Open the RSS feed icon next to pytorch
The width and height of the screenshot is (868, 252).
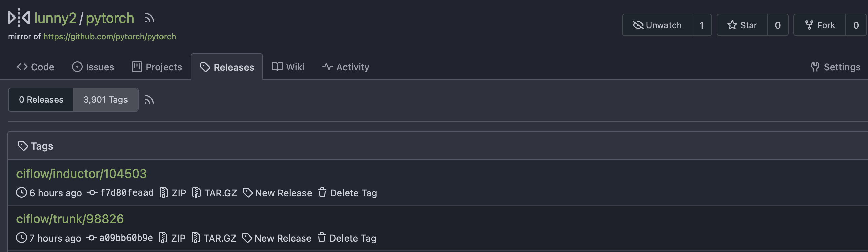[x=149, y=18]
